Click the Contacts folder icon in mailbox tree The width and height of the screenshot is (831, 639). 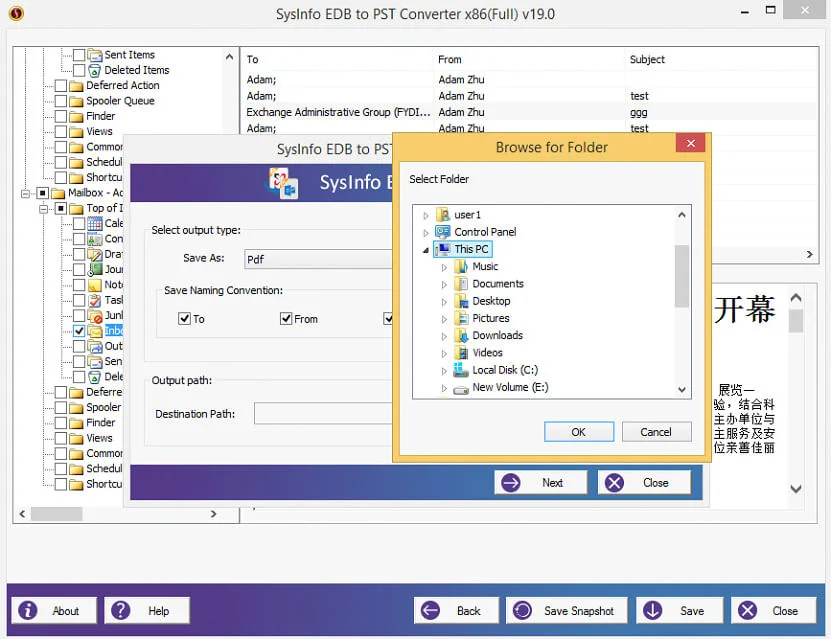(95, 239)
